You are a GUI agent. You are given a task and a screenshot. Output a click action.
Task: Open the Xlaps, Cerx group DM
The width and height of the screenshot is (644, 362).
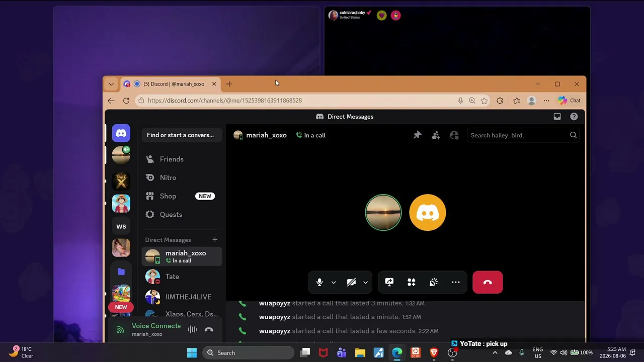click(x=182, y=314)
